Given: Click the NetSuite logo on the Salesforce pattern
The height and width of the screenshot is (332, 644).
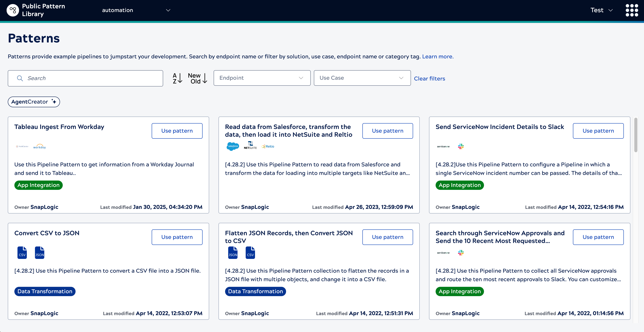Looking at the screenshot, I should [250, 145].
